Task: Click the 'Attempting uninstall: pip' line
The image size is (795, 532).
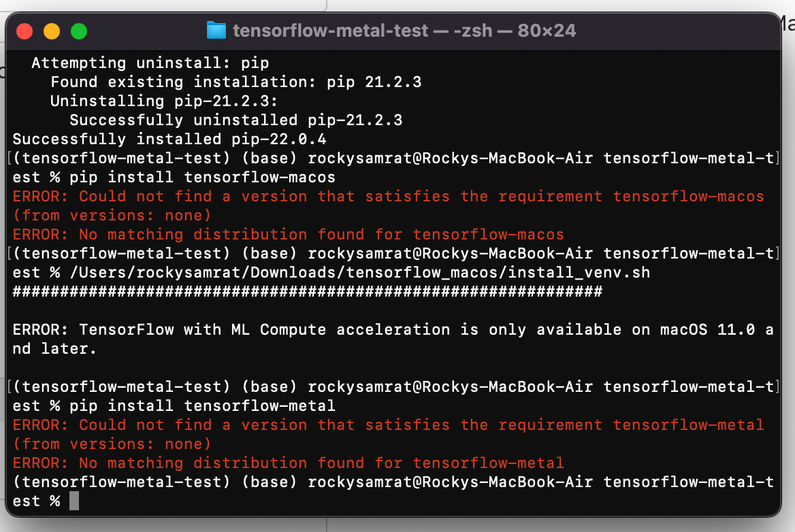Action: tap(150, 63)
